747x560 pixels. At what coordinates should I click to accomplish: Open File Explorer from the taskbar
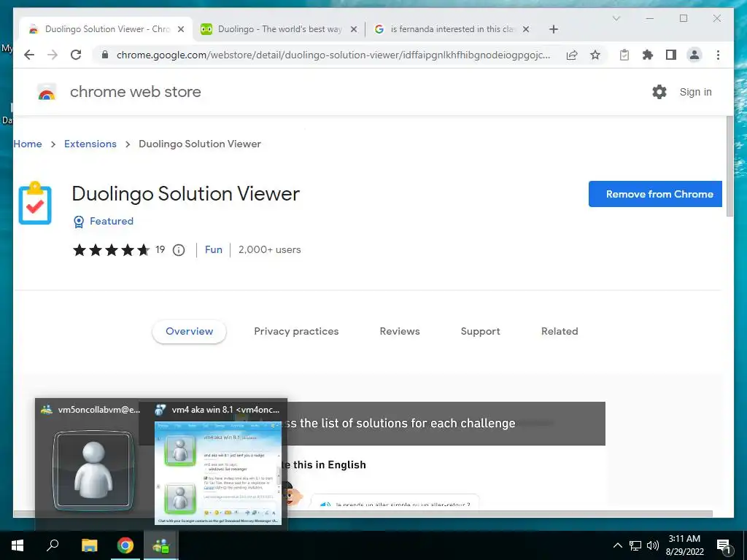coord(89,545)
